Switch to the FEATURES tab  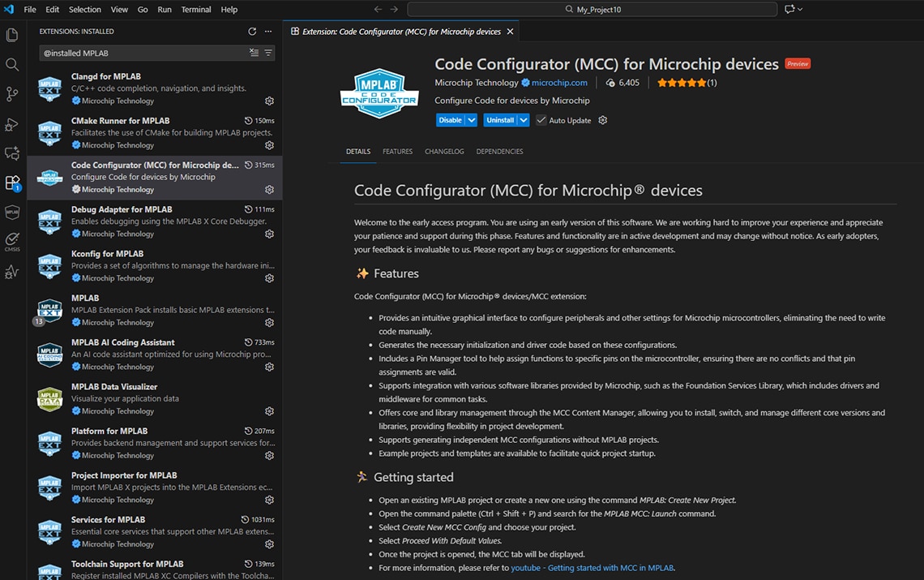[397, 151]
